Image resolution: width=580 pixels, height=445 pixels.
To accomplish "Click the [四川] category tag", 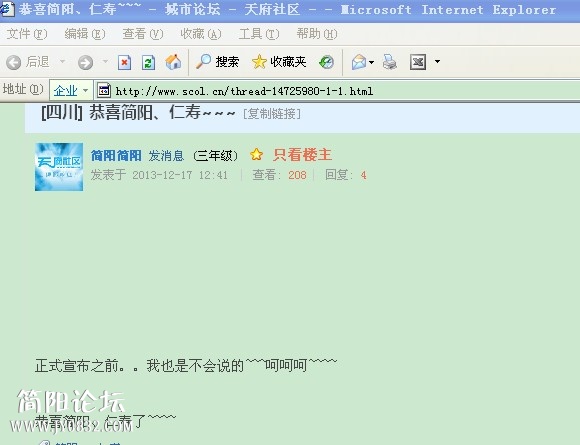I will click(x=62, y=112).
